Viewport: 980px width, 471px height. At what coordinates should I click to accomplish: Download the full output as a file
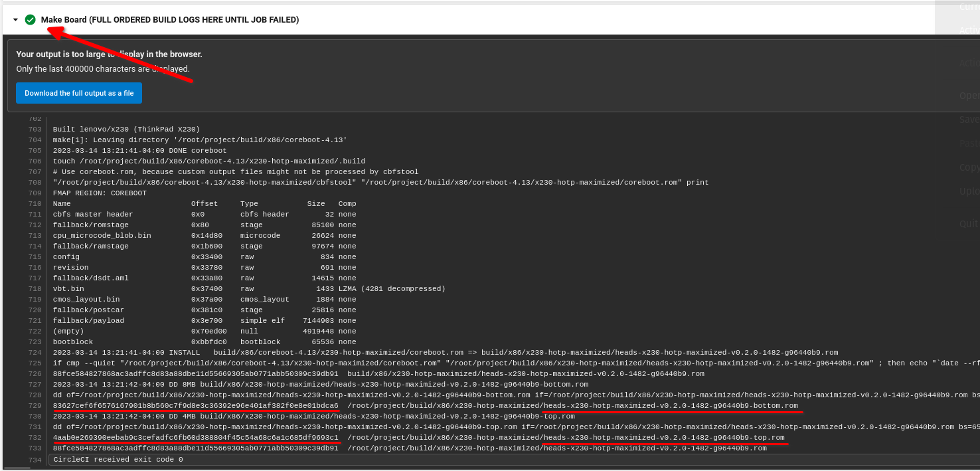(79, 93)
